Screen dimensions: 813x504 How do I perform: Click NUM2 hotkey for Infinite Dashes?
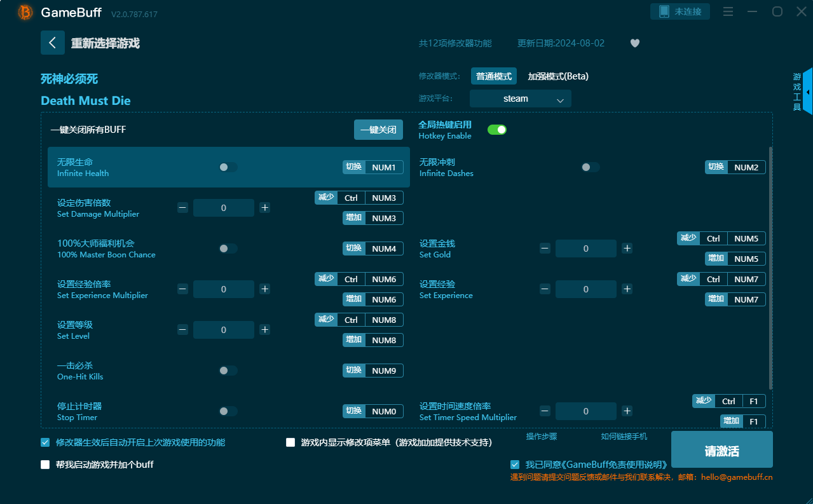pyautogui.click(x=746, y=167)
